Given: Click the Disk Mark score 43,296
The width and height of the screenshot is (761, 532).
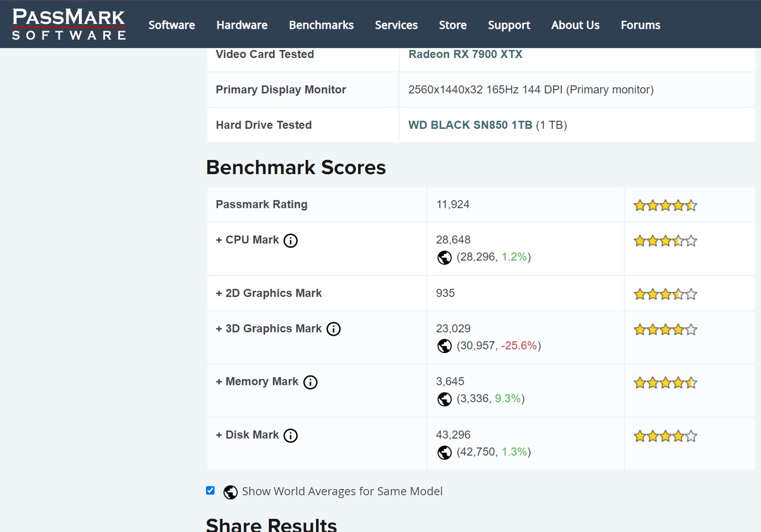Looking at the screenshot, I should 453,435.
